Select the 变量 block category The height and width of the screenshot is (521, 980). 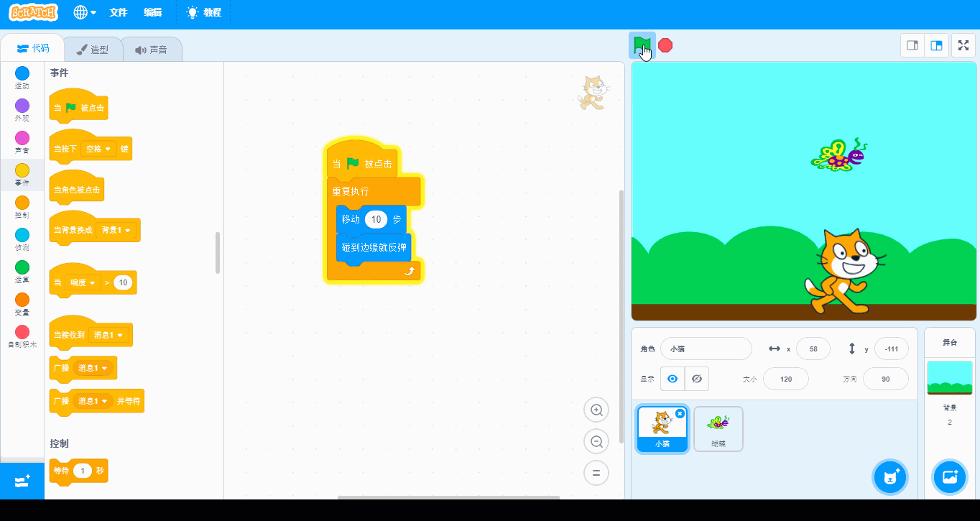(22, 304)
